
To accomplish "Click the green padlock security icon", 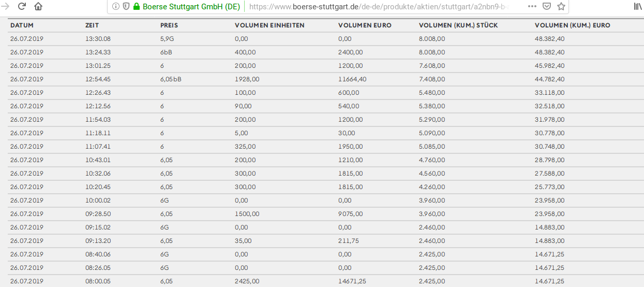I will pyautogui.click(x=137, y=7).
